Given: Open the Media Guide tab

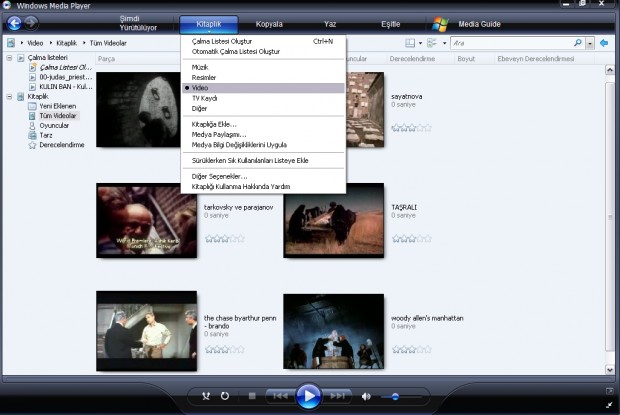Looking at the screenshot, I should 479,24.
